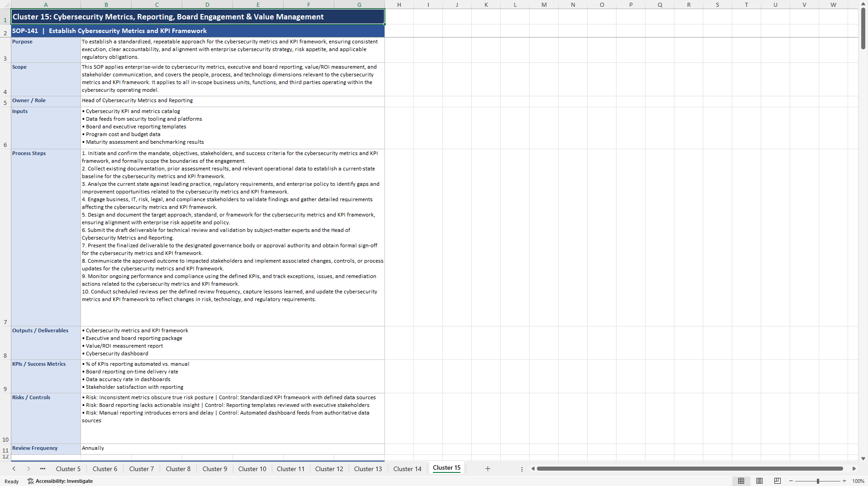This screenshot has width=868, height=486.
Task: Click the vertical scrollbar thumb
Action: [x=863, y=28]
